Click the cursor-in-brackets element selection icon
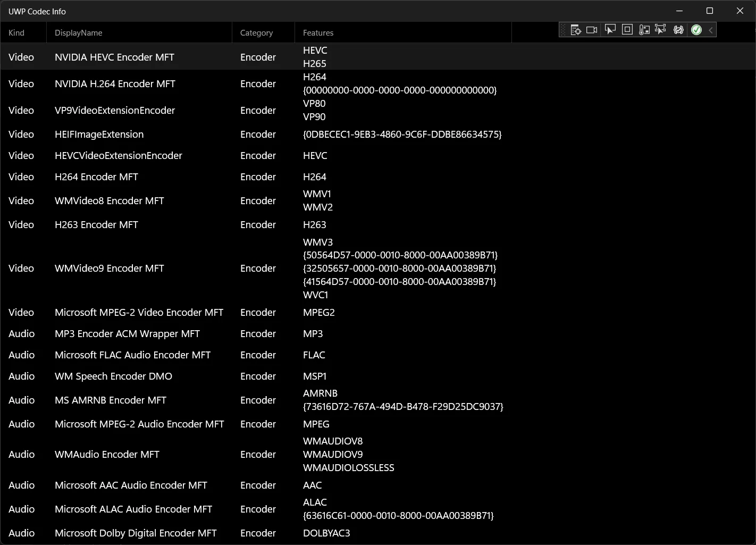 661,30
